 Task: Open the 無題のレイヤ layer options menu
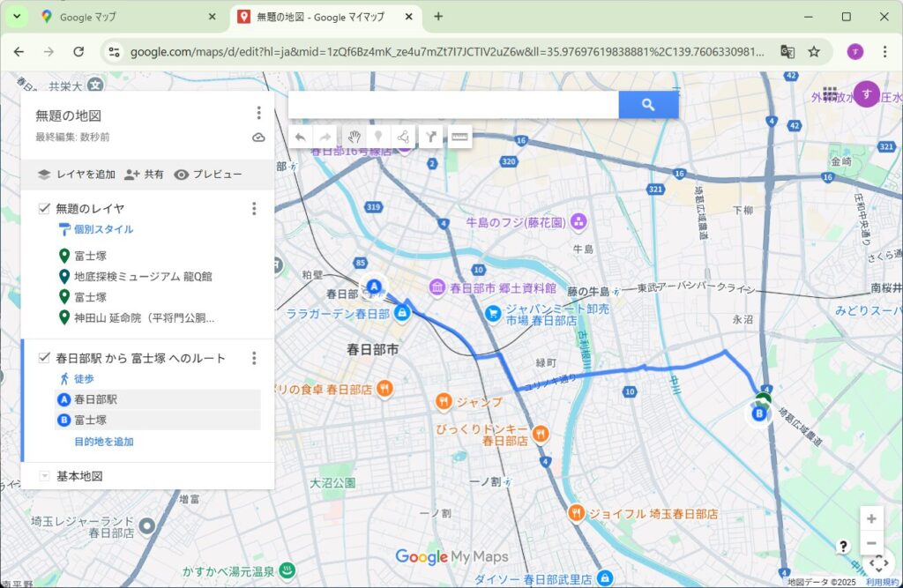click(x=254, y=208)
